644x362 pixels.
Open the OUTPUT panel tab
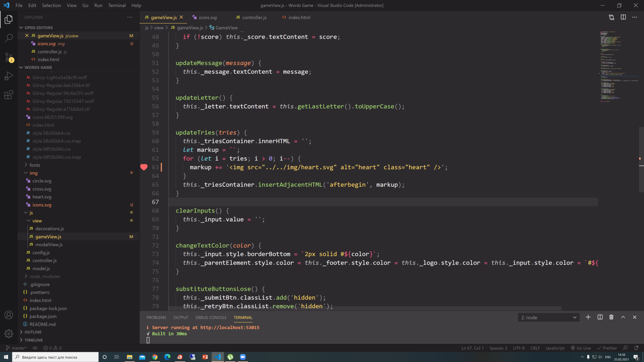tap(181, 317)
